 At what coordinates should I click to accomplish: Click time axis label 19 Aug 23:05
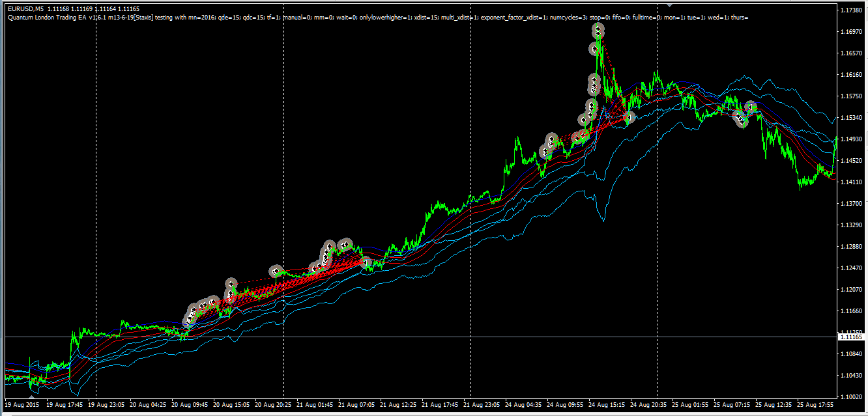108,404
